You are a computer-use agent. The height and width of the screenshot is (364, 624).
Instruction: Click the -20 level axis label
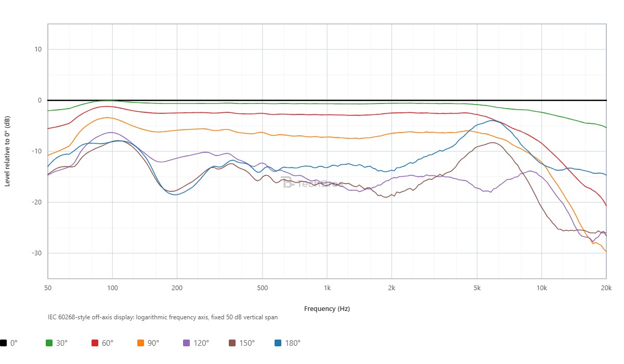point(38,202)
